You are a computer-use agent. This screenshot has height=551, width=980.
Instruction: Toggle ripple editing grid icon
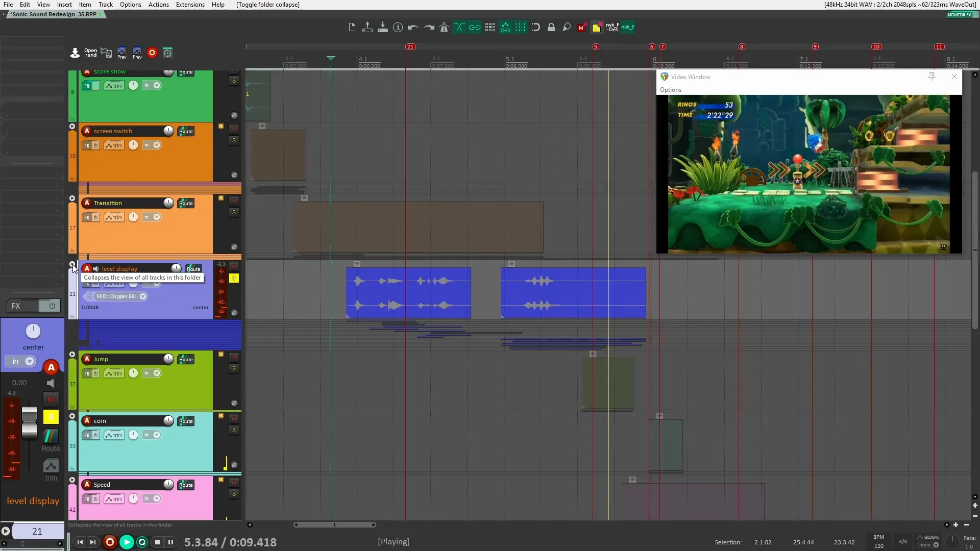click(490, 28)
